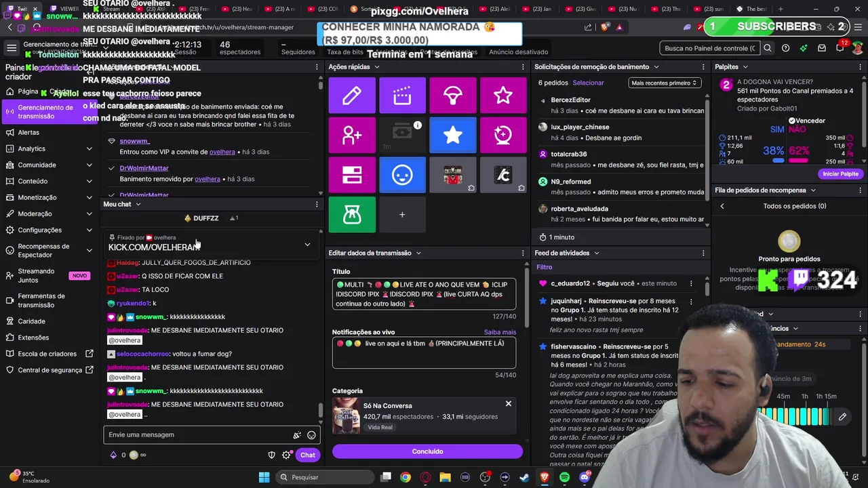Screen dimensions: 868x488
Task: Expand the Monetização sidebar section
Action: (x=89, y=197)
